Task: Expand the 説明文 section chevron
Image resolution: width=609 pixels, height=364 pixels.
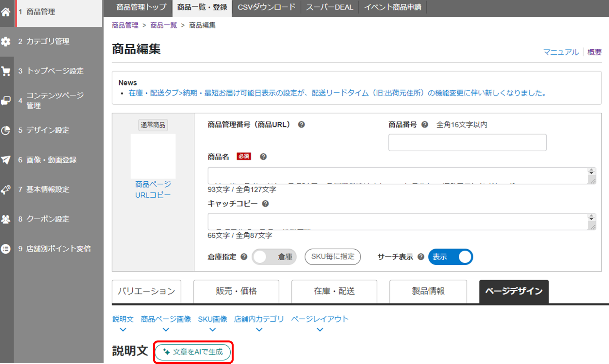Action: (123, 329)
